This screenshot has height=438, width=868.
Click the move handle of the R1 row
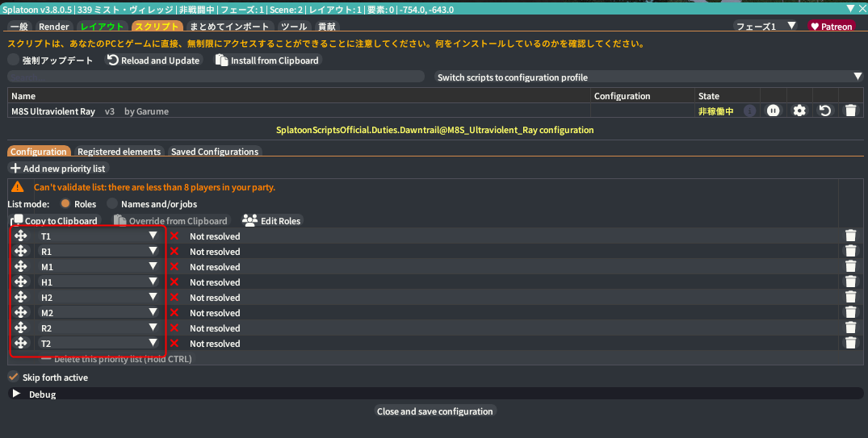[20, 251]
